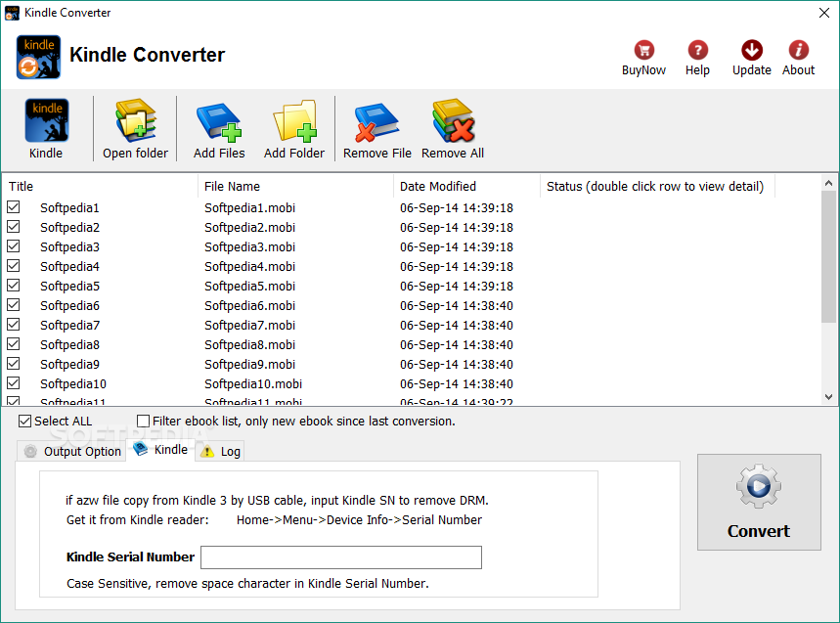Click the Status column header
The image size is (840, 623).
(657, 186)
